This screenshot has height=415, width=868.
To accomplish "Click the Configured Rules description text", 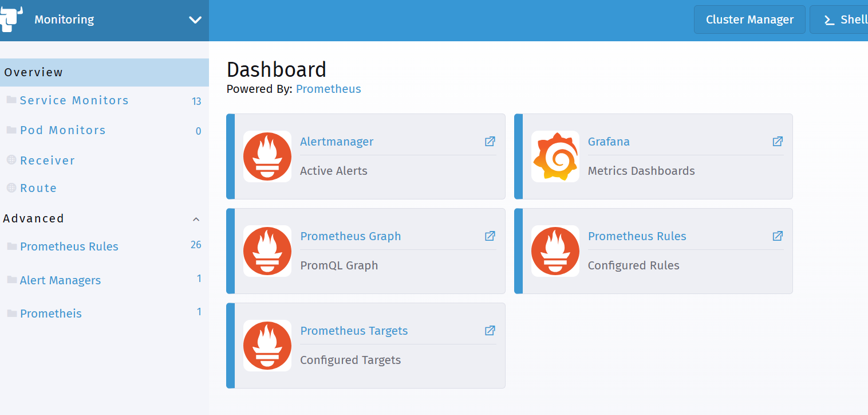I will pos(634,265).
